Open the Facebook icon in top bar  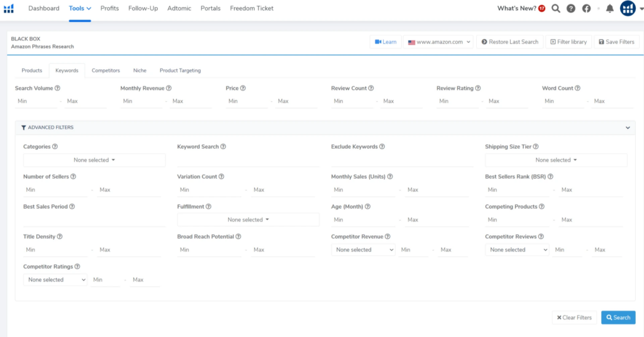(x=586, y=8)
